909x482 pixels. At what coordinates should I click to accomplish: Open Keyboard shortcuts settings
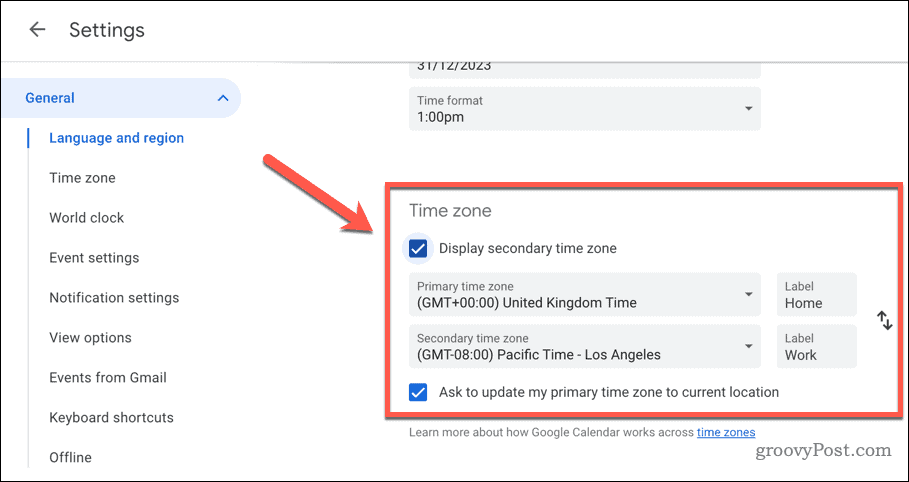tap(111, 418)
